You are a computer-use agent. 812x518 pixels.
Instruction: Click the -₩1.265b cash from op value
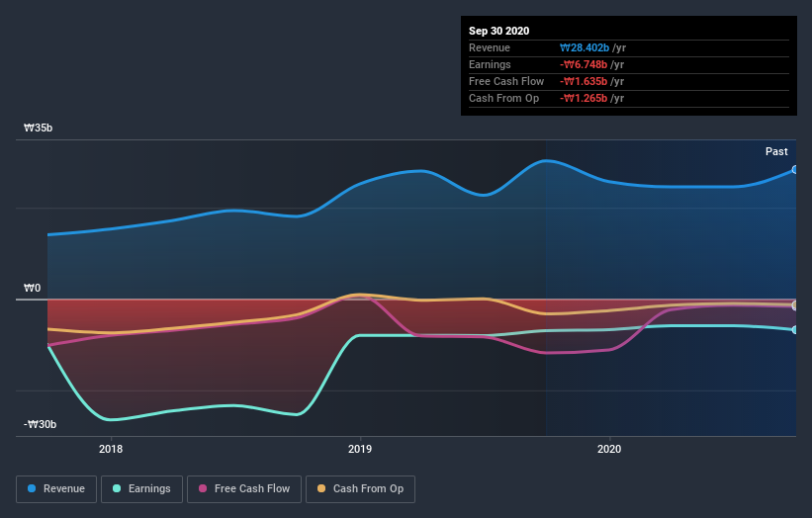584,98
